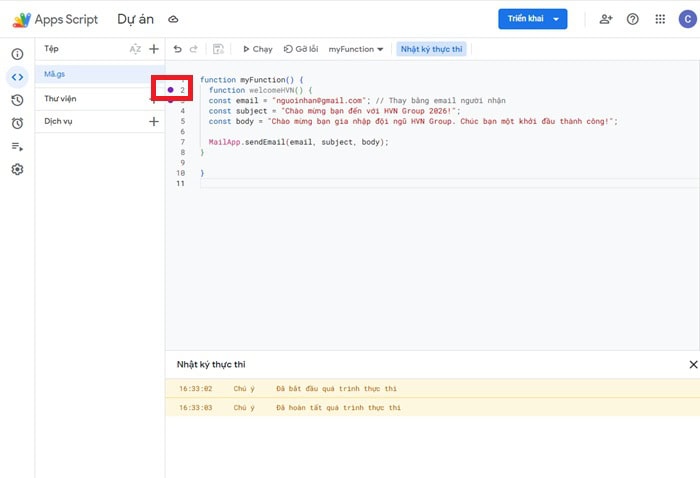Sort files alphabetically with AZ icon

pyautogui.click(x=135, y=48)
